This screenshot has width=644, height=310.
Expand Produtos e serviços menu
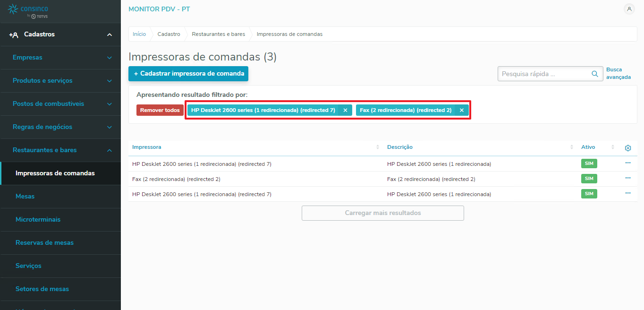(x=110, y=81)
